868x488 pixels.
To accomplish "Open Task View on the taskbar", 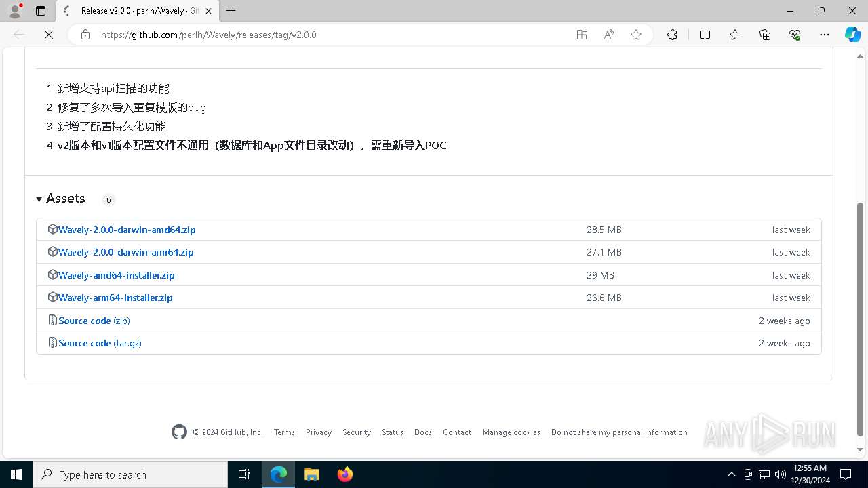I will tap(244, 474).
